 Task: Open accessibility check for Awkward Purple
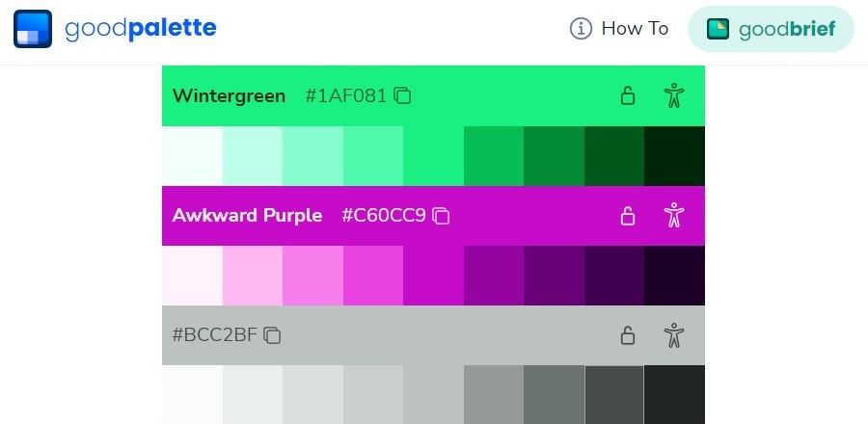click(x=674, y=216)
